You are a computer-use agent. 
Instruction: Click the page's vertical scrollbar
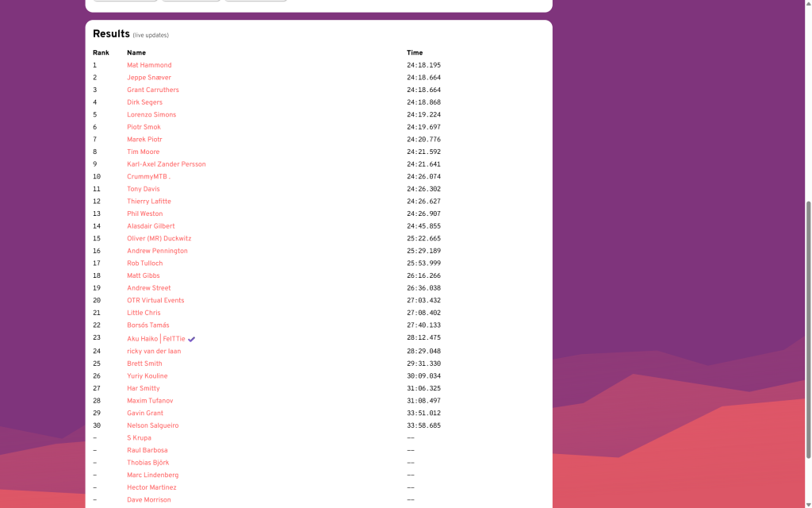(x=808, y=329)
